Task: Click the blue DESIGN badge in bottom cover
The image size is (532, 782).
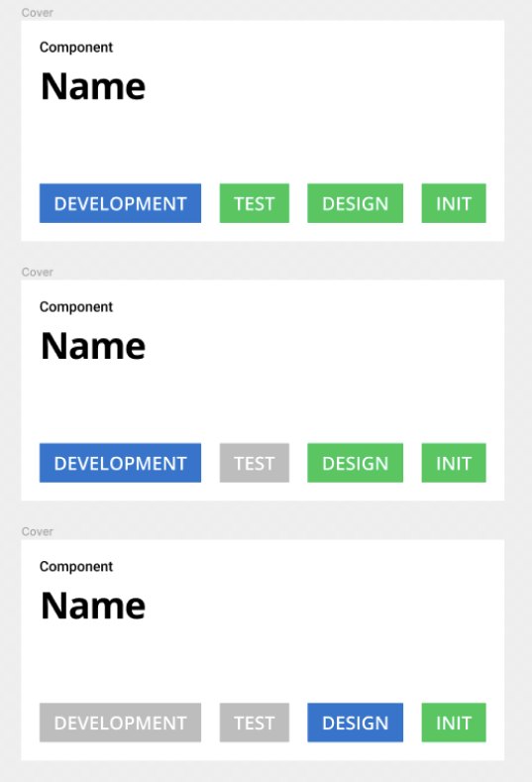Action: [355, 723]
